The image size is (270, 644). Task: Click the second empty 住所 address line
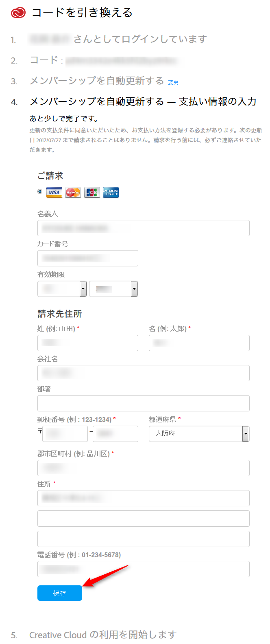(143, 539)
